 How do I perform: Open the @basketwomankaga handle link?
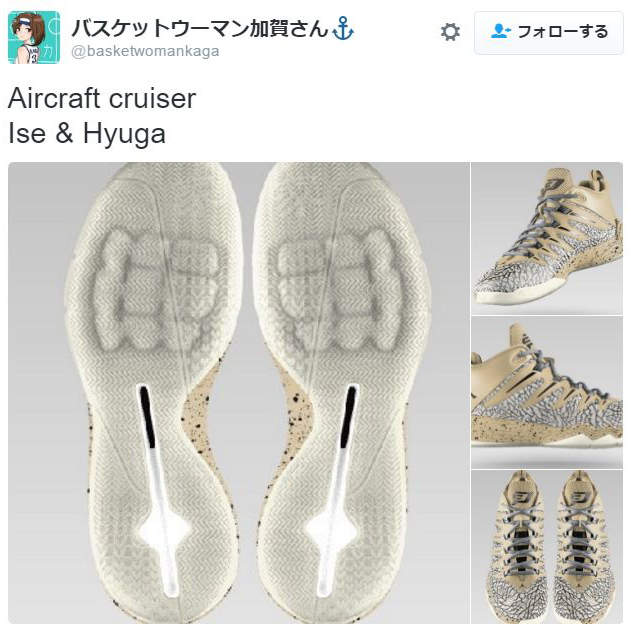coord(145,52)
